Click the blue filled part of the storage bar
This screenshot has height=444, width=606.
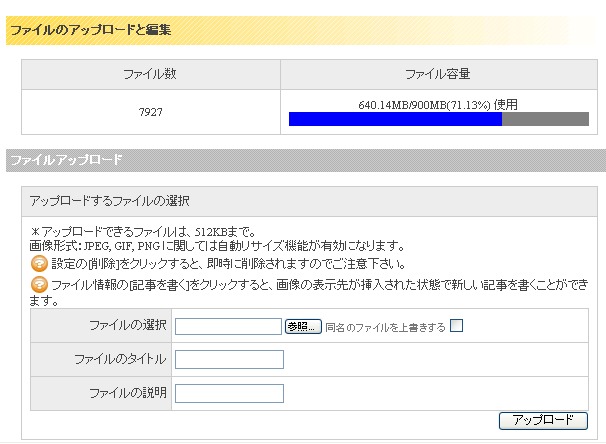[395, 119]
